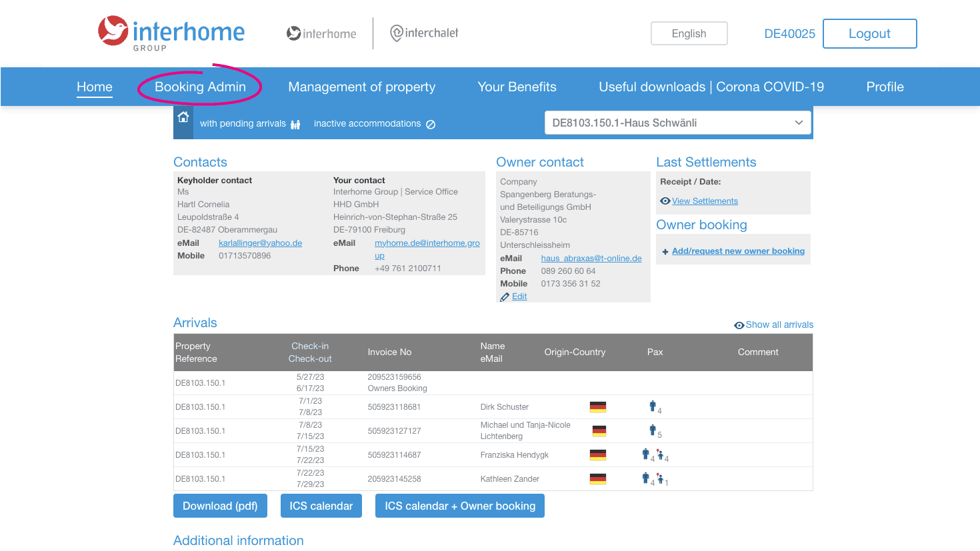The height and width of the screenshot is (551, 980).
Task: Email keyholder karlallinger@yahoo.de
Action: (260, 243)
